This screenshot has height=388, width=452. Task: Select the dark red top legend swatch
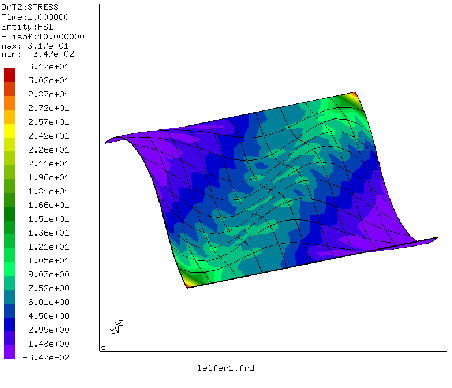tap(9, 75)
